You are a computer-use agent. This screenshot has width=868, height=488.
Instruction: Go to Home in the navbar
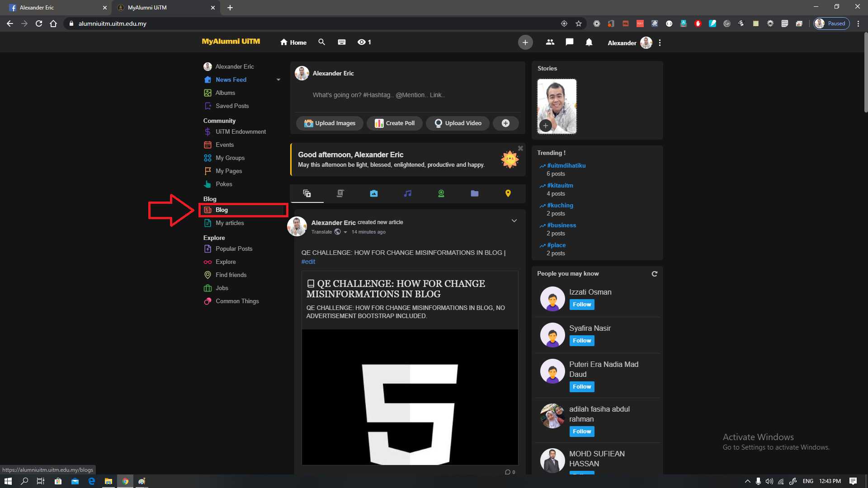tap(293, 42)
